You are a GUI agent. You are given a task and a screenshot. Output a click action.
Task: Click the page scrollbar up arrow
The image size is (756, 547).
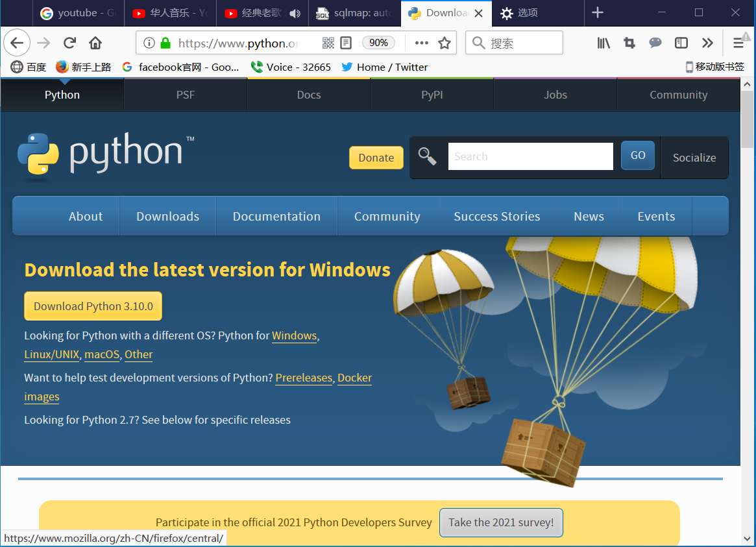747,84
